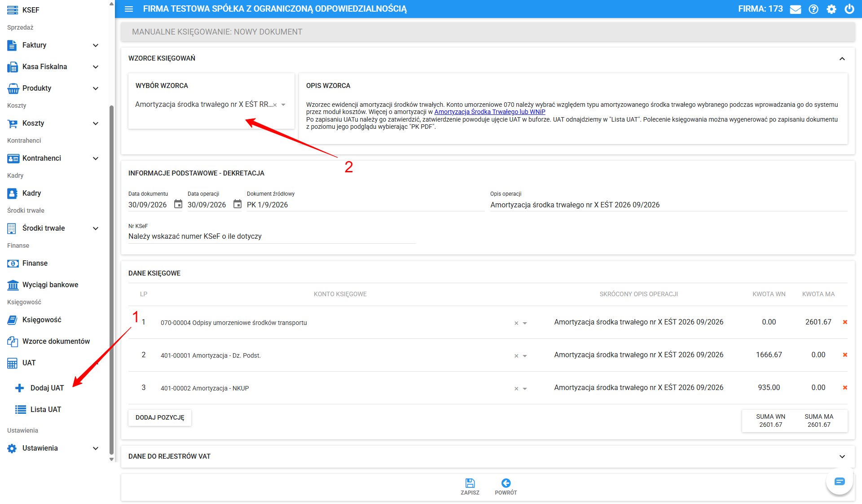Click the Koszty cart icon
Viewport: 862px width, 504px height.
pos(13,123)
